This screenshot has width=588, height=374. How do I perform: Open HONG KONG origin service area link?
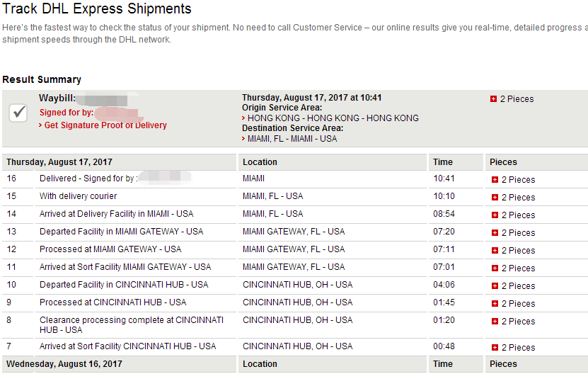(333, 118)
